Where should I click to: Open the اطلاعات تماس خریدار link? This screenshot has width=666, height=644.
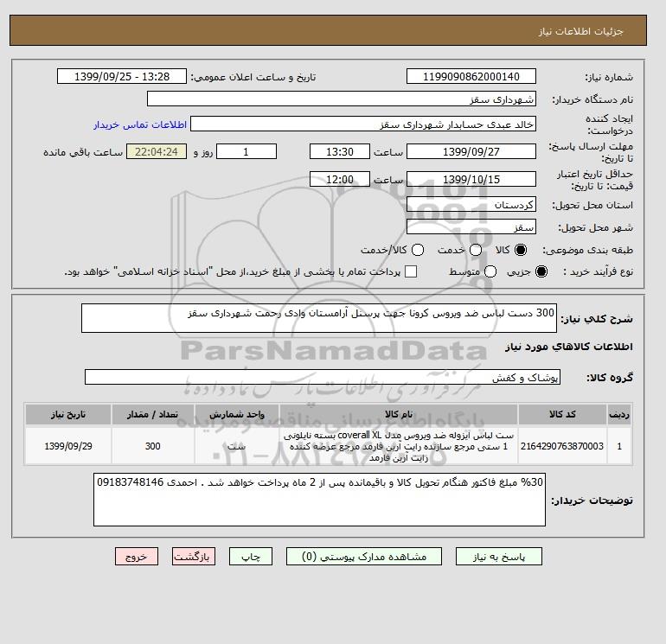pos(140,124)
